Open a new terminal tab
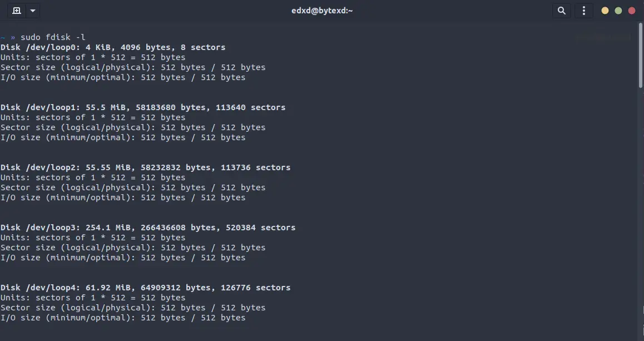Image resolution: width=644 pixels, height=341 pixels. coord(17,11)
